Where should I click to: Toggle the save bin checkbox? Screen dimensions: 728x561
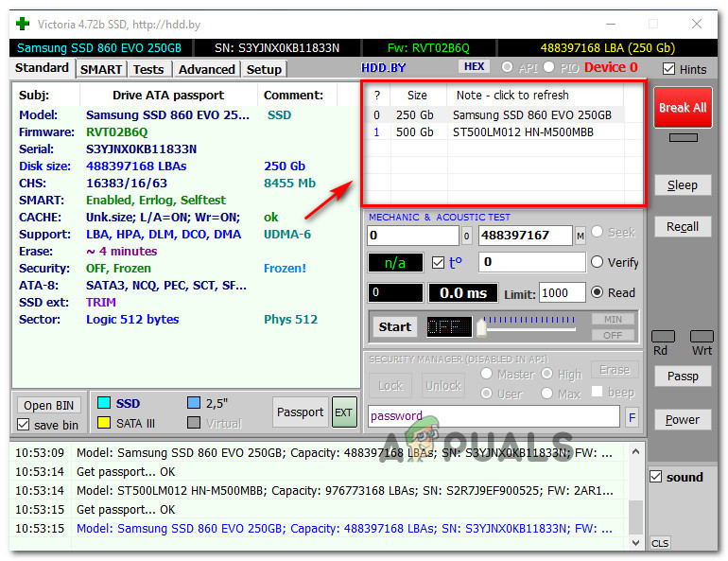pos(24,425)
